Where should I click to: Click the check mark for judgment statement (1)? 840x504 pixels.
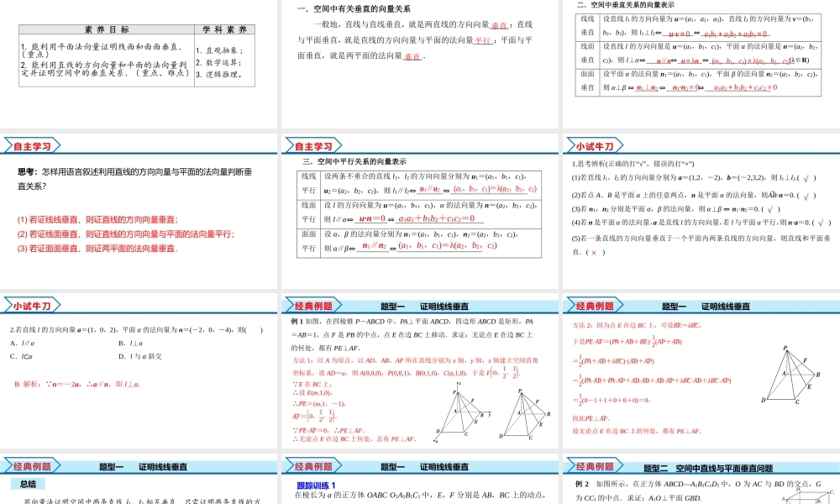point(807,178)
